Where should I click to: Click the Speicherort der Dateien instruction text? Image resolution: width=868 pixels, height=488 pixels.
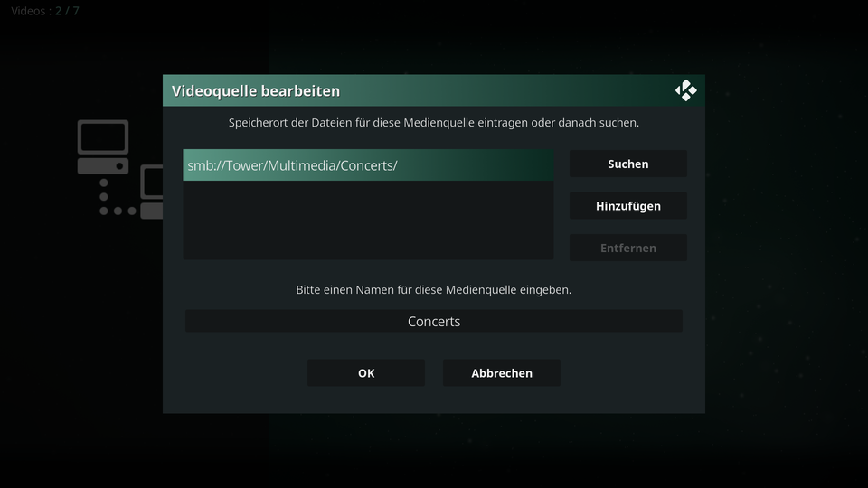[x=433, y=122]
